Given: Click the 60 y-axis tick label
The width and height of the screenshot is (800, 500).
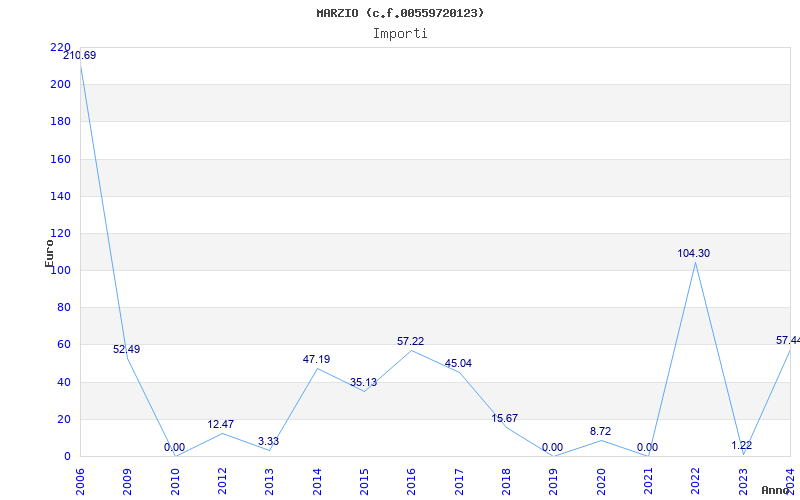Looking at the screenshot, I should click(x=64, y=345).
